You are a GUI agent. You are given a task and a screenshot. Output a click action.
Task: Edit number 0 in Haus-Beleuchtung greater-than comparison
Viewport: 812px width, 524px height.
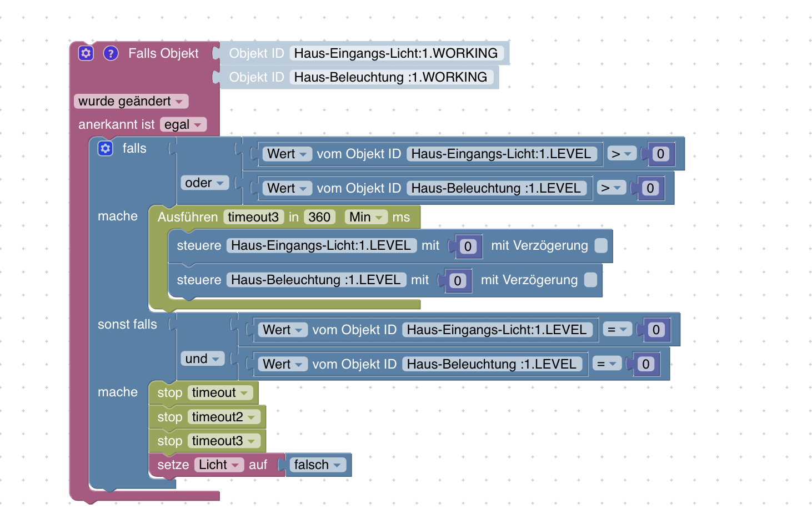[x=650, y=188]
